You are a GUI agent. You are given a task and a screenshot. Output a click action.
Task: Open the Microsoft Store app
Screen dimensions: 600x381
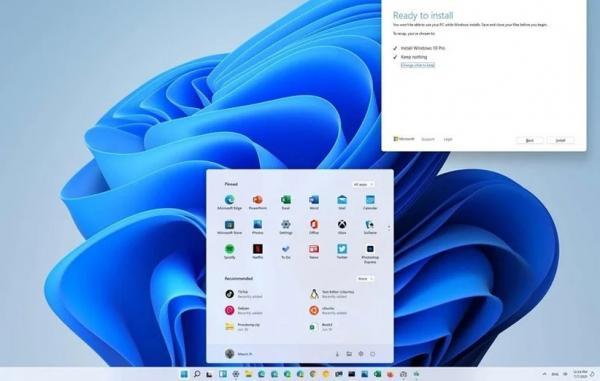tap(229, 226)
